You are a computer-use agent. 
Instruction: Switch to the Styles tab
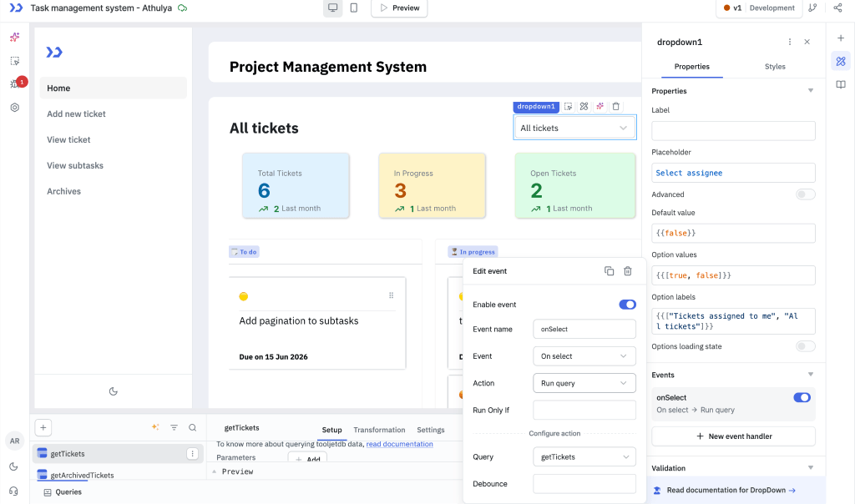[x=774, y=67]
